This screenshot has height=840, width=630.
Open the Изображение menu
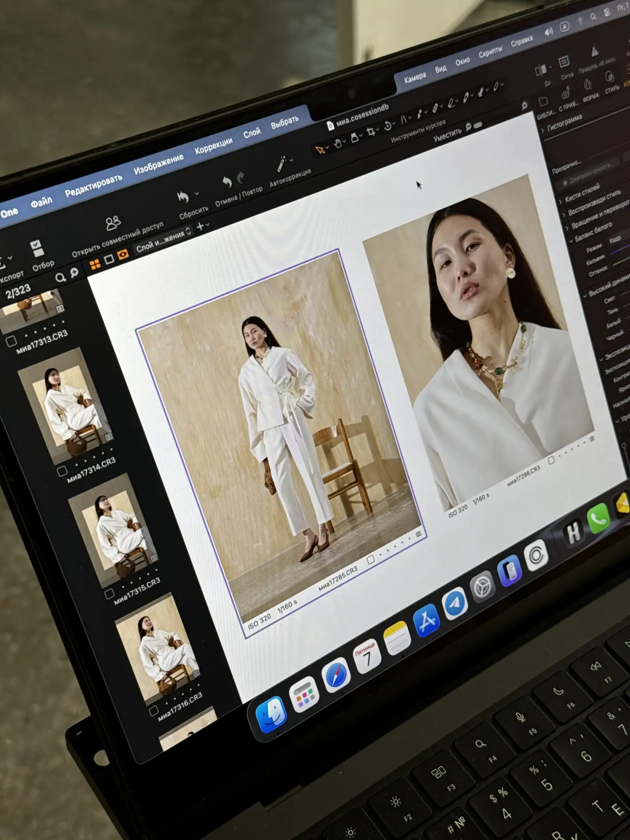pyautogui.click(x=159, y=164)
